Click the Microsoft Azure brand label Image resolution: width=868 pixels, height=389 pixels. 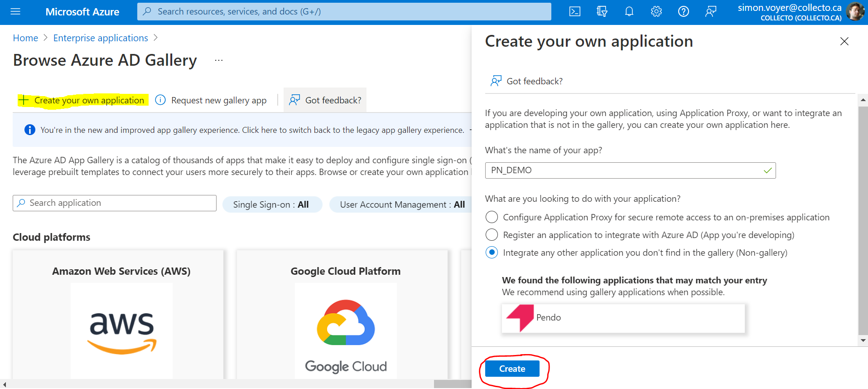(x=82, y=12)
